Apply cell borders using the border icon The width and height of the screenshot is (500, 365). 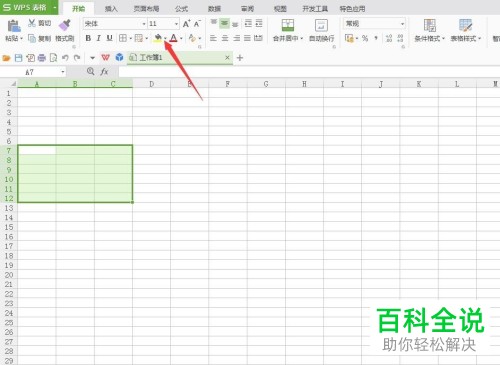[x=123, y=38]
